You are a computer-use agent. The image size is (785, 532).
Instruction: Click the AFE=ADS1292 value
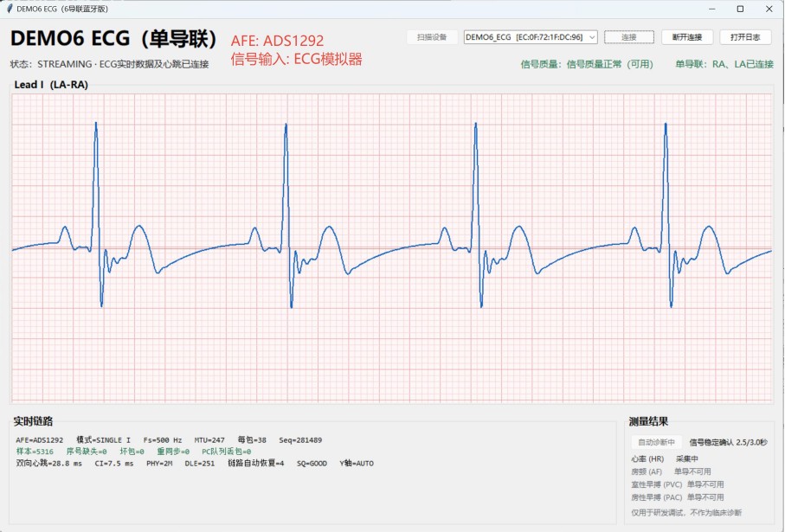pyautogui.click(x=40, y=440)
